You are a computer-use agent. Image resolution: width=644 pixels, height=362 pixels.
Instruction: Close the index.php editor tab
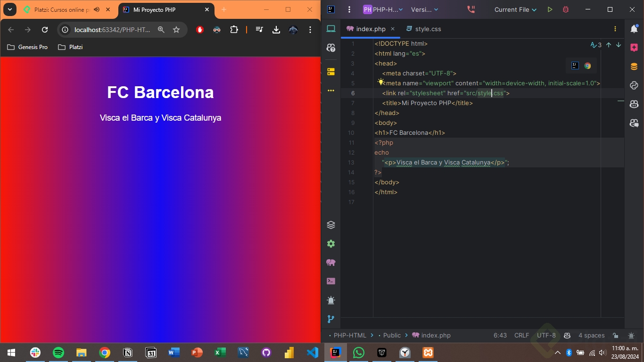point(393,29)
